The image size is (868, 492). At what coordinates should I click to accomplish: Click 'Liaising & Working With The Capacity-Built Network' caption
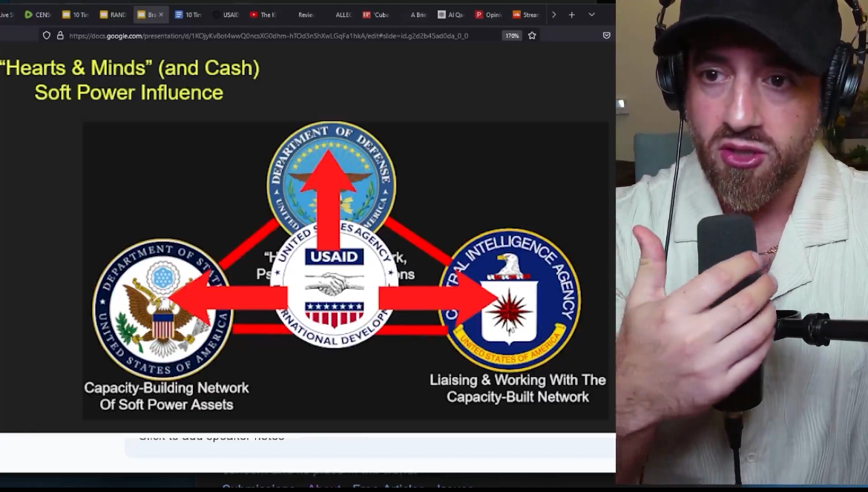coord(518,389)
